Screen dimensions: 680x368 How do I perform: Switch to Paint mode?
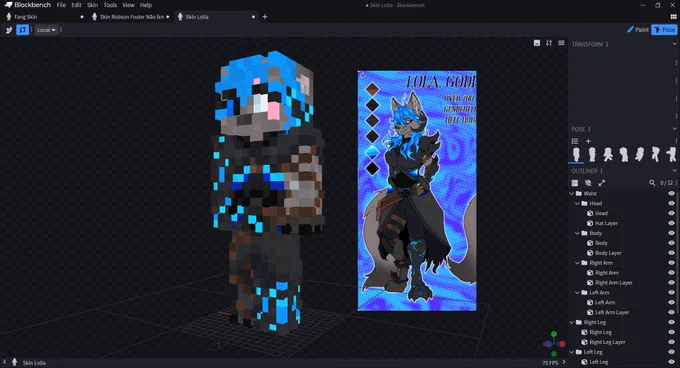[x=638, y=29]
